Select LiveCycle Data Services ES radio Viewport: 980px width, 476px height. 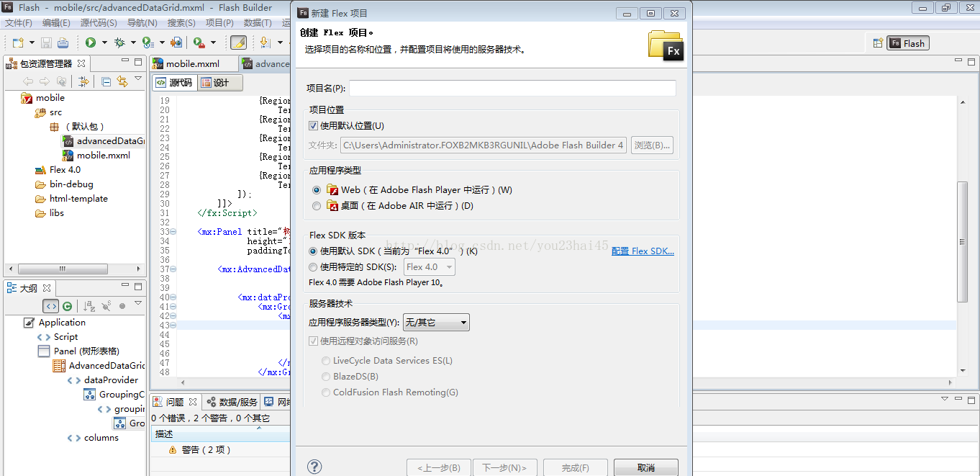327,361
